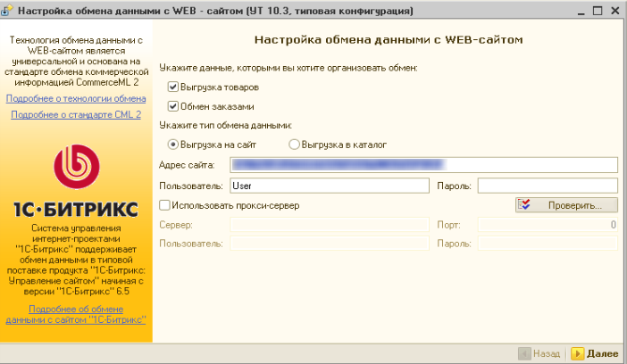Follow the link about exchange with 1С-Битрикс site
627x364 pixels.
pos(76,314)
